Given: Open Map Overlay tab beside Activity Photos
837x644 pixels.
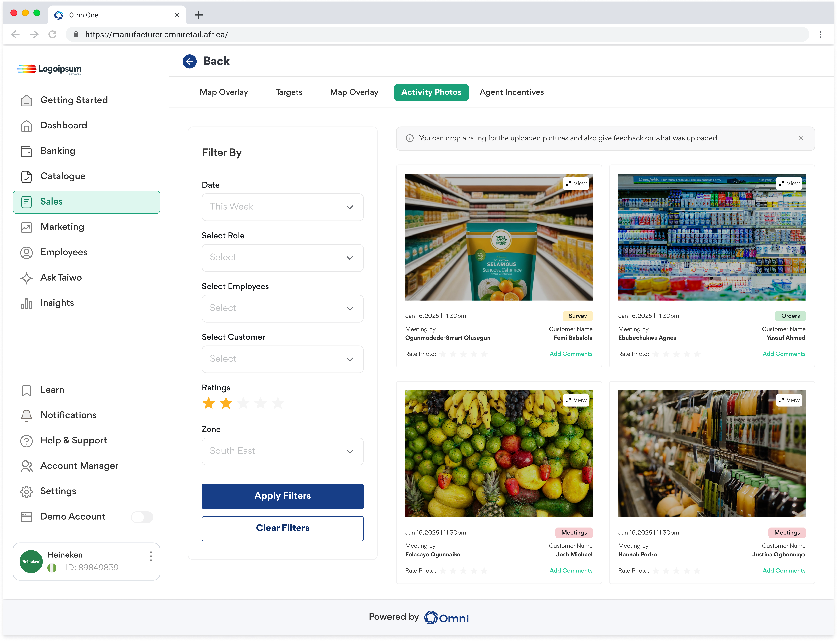Looking at the screenshot, I should [x=354, y=92].
